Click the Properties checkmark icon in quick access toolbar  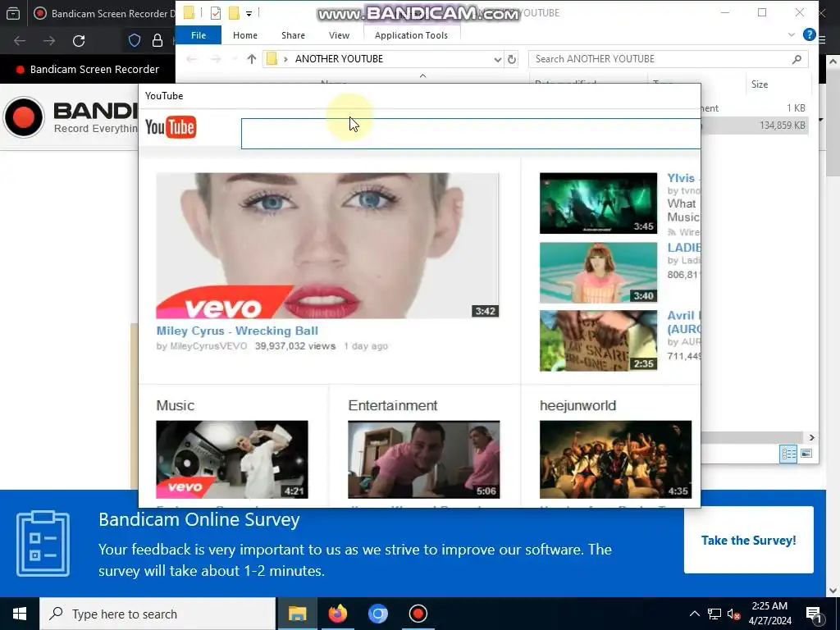pyautogui.click(x=216, y=13)
